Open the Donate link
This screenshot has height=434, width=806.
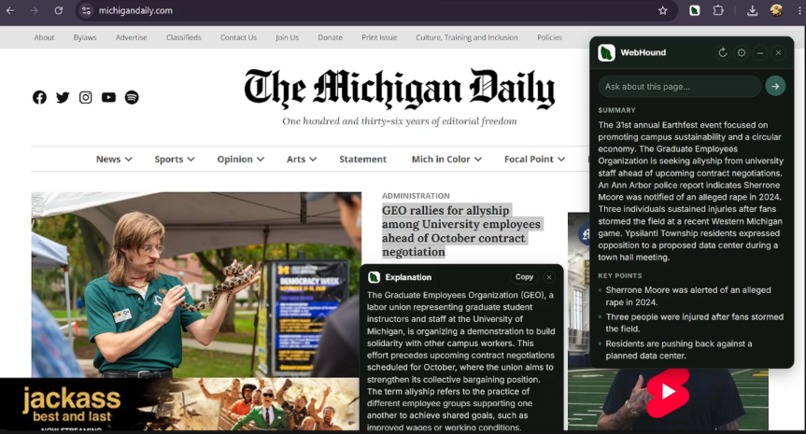coord(330,38)
